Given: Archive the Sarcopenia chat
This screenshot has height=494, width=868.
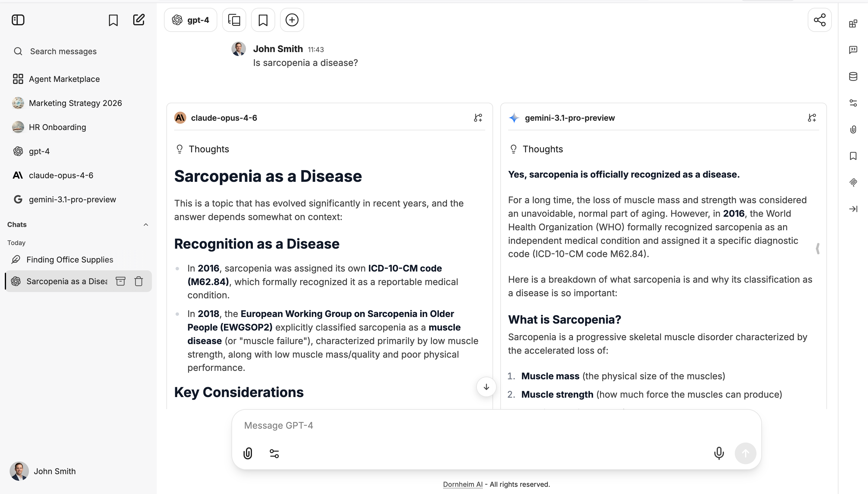Looking at the screenshot, I should (121, 281).
